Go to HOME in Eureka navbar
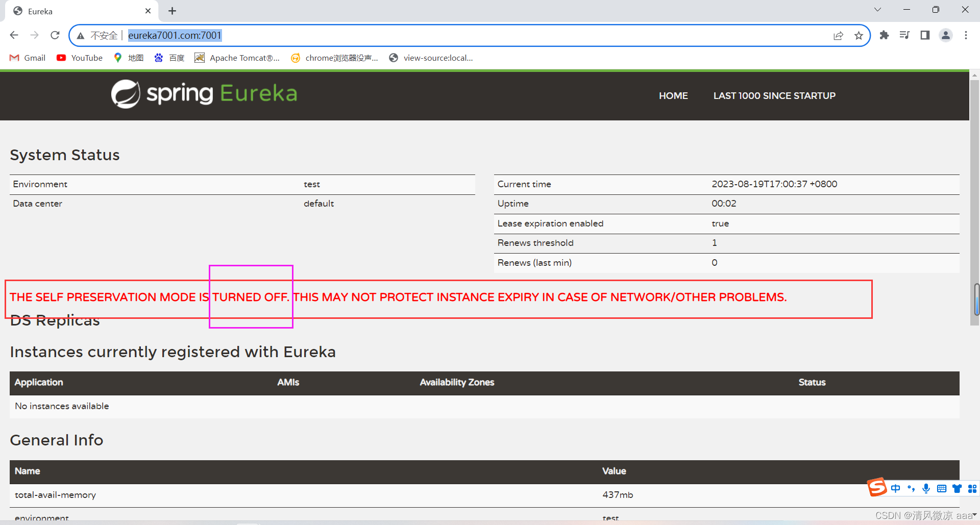This screenshot has height=525, width=980. pyautogui.click(x=673, y=96)
